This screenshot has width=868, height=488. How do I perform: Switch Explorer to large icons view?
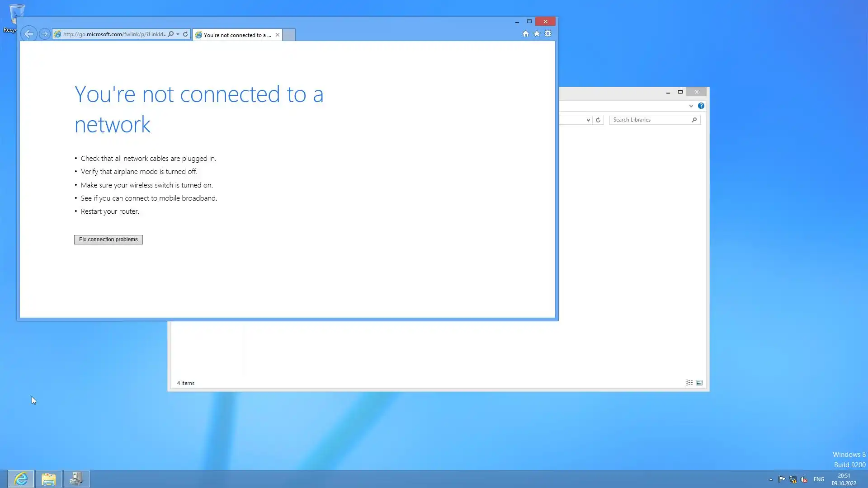(x=699, y=383)
